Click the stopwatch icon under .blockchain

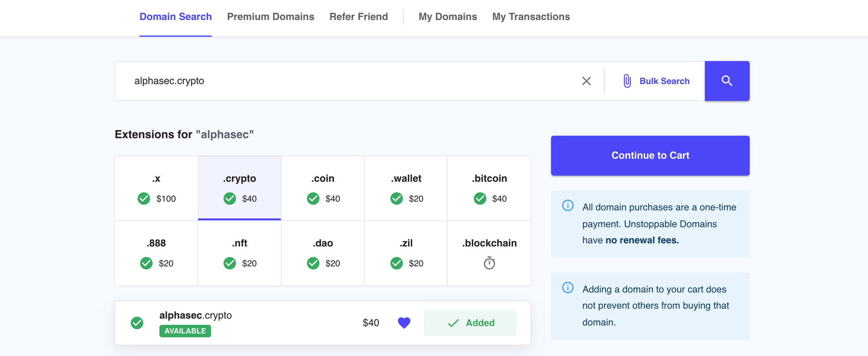tap(490, 263)
